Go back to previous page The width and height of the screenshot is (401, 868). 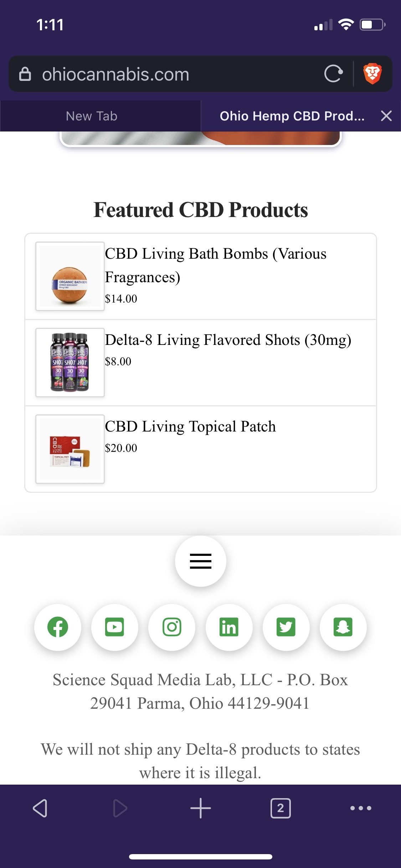40,808
